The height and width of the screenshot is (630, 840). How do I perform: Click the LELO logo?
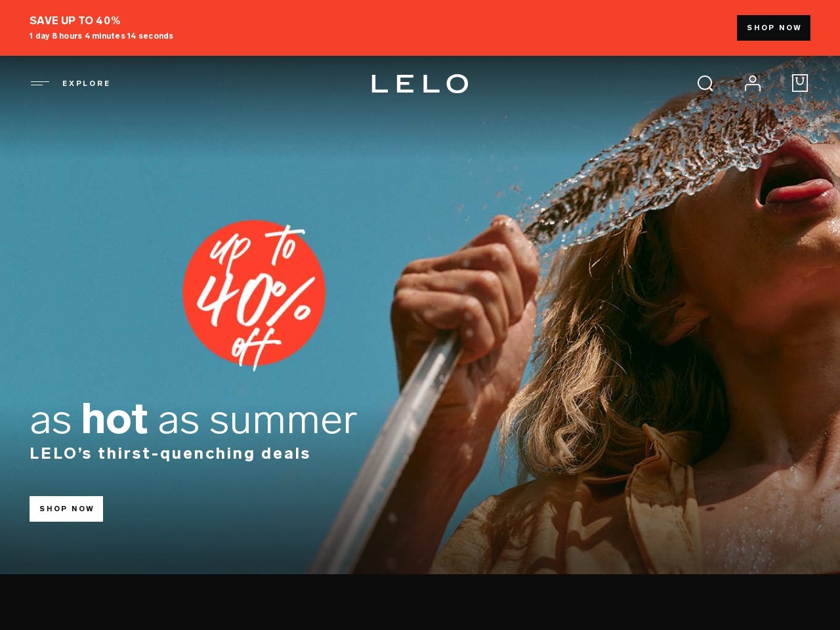pos(420,83)
